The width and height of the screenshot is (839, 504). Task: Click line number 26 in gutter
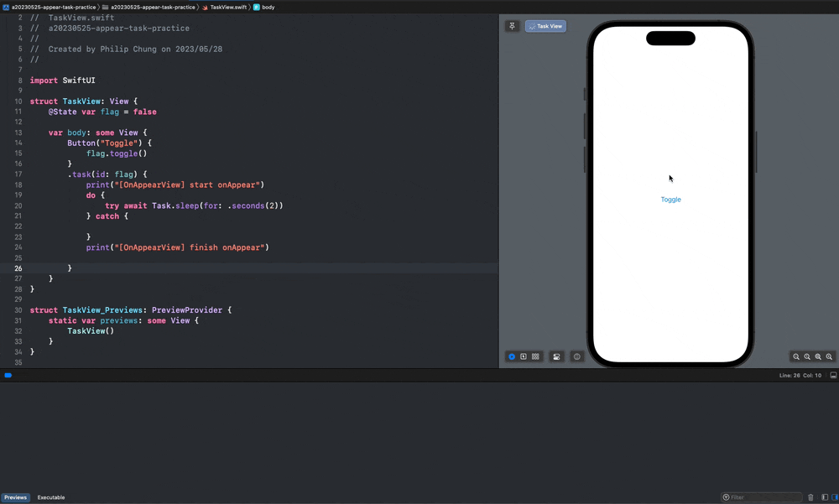point(18,268)
